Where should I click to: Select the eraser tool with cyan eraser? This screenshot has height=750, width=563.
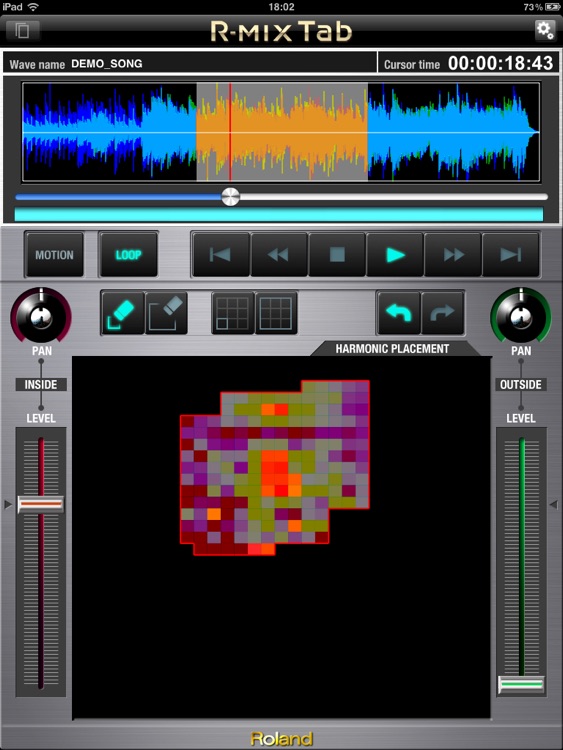[x=122, y=313]
